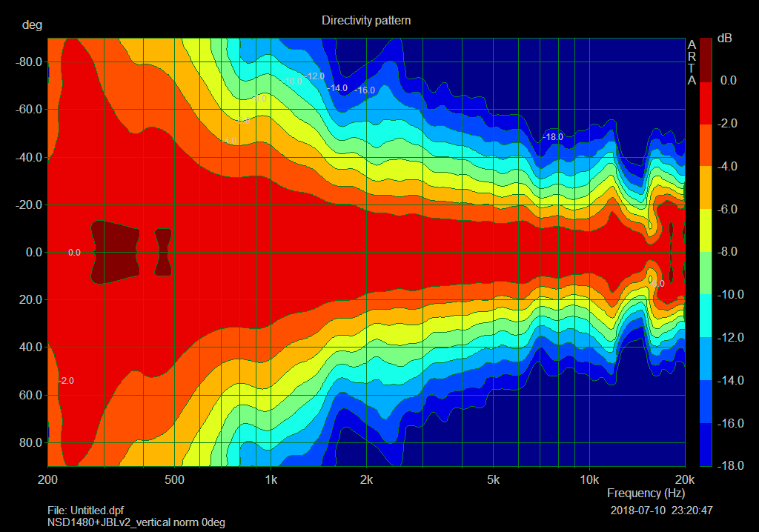This screenshot has height=532, width=759.
Task: Click the -2.0 label beside the color scale
Action: tap(727, 124)
